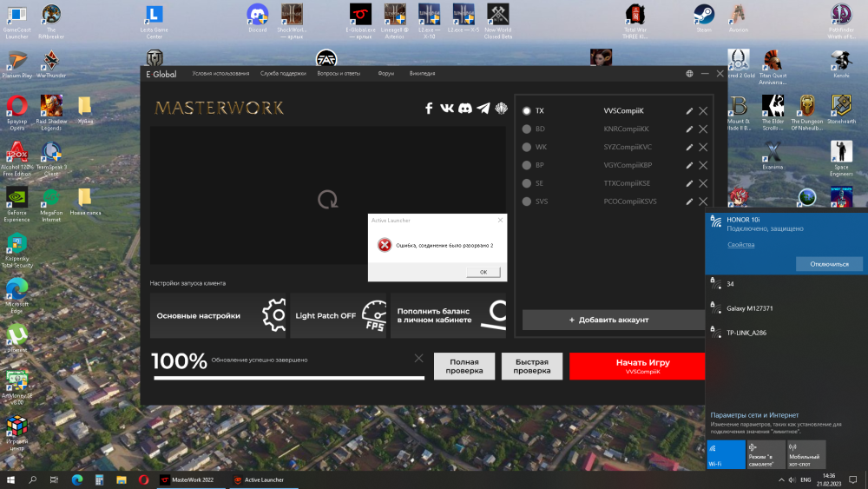Image resolution: width=868 pixels, height=489 pixels.
Task: Open the Facebook social icon
Action: [x=429, y=109]
